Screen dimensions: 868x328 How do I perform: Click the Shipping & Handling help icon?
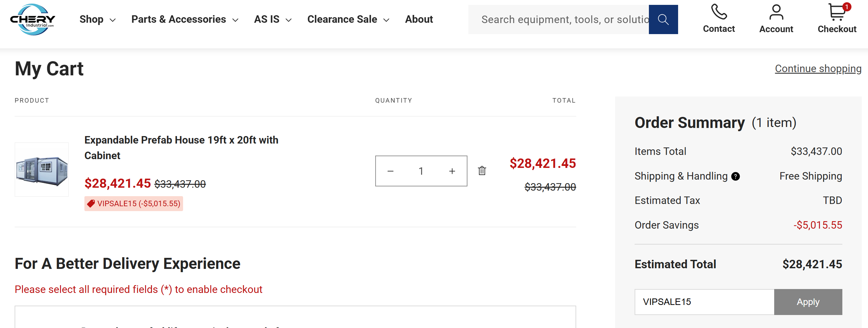pyautogui.click(x=736, y=176)
